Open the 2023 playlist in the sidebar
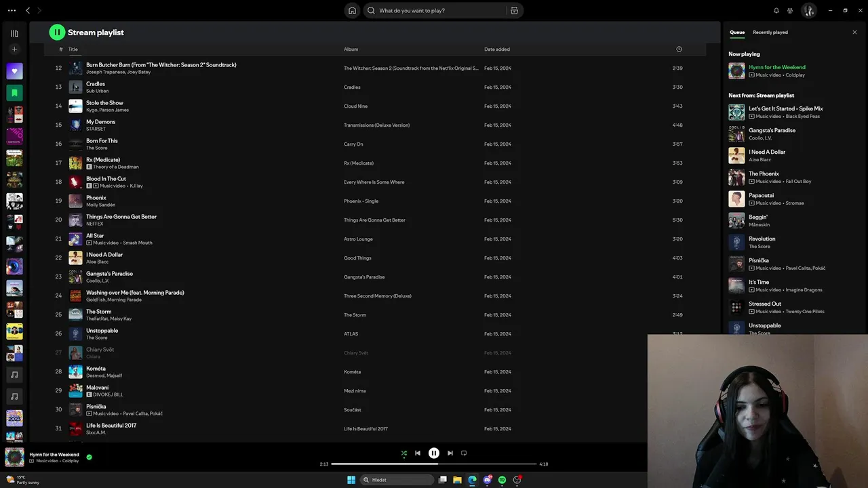 click(14, 418)
